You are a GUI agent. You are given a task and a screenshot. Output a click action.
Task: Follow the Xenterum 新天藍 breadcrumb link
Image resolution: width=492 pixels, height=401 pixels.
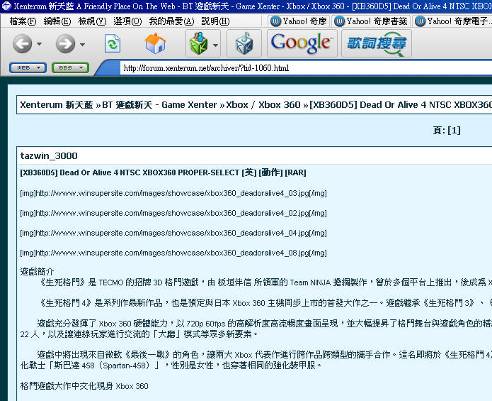[56, 105]
